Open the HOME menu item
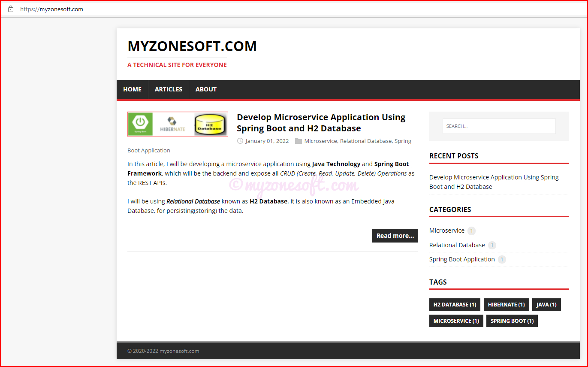588x367 pixels. pos(132,89)
